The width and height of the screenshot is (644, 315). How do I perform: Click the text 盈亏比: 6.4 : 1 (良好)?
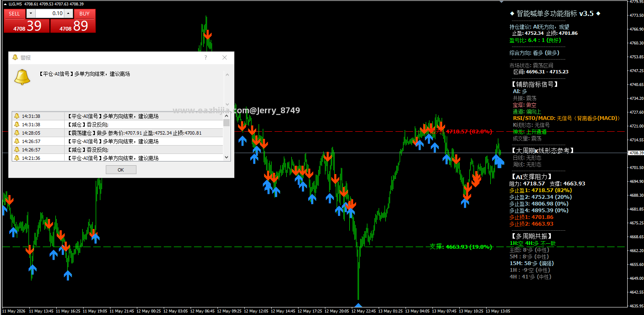point(536,40)
